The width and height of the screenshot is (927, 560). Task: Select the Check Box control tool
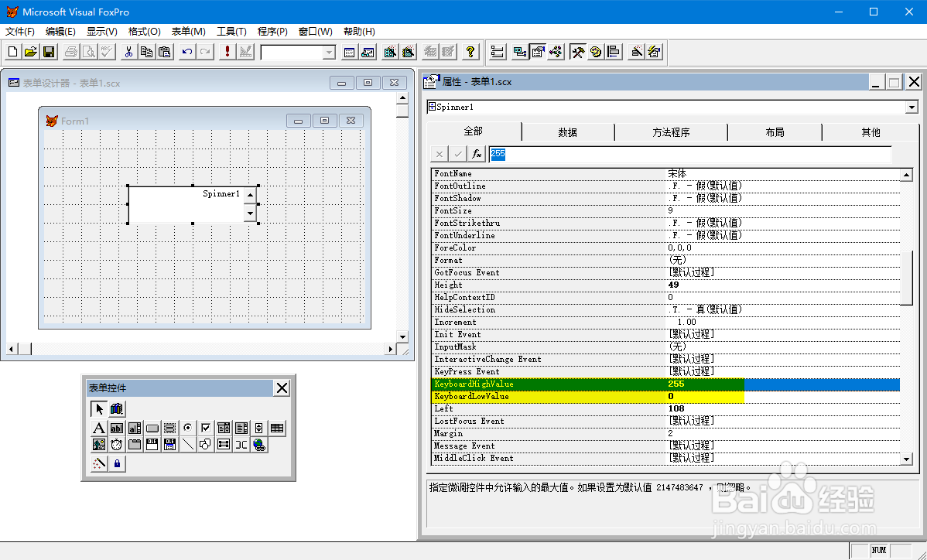point(205,429)
